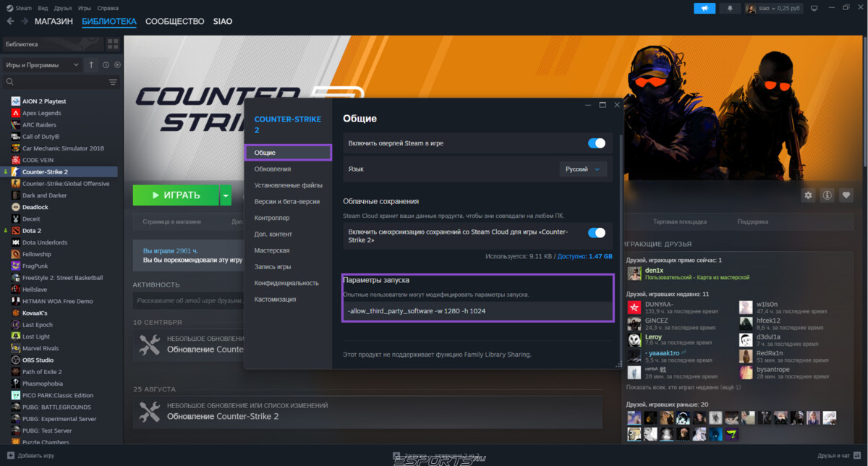Screen dimensions: 868x466
Task: Select Path of Exile 2 entry
Action: (x=42, y=372)
